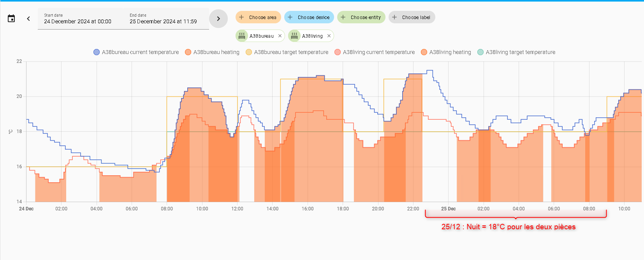644x260 pixels.
Task: Toggle A38bureau current temperature series
Action: click(x=136, y=52)
